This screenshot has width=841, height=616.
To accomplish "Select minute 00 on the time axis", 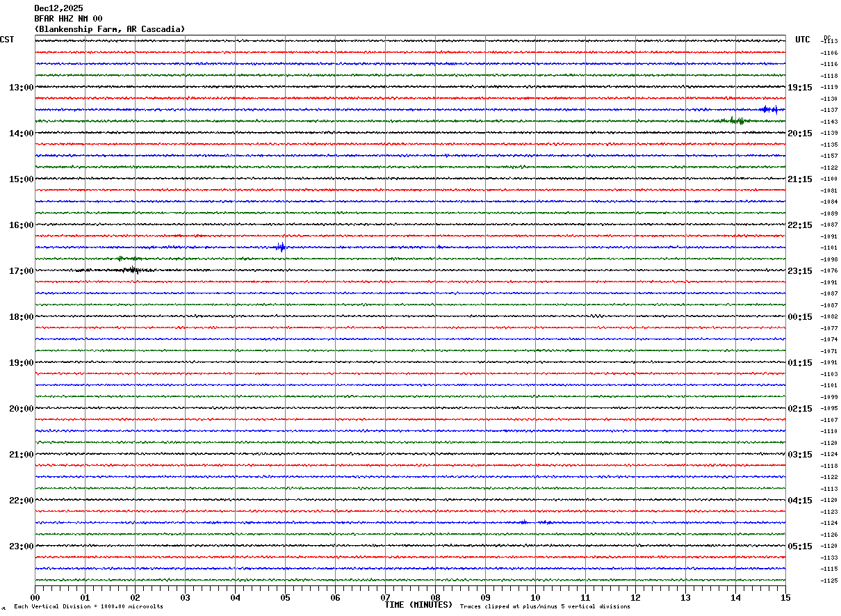I will pyautogui.click(x=35, y=597).
